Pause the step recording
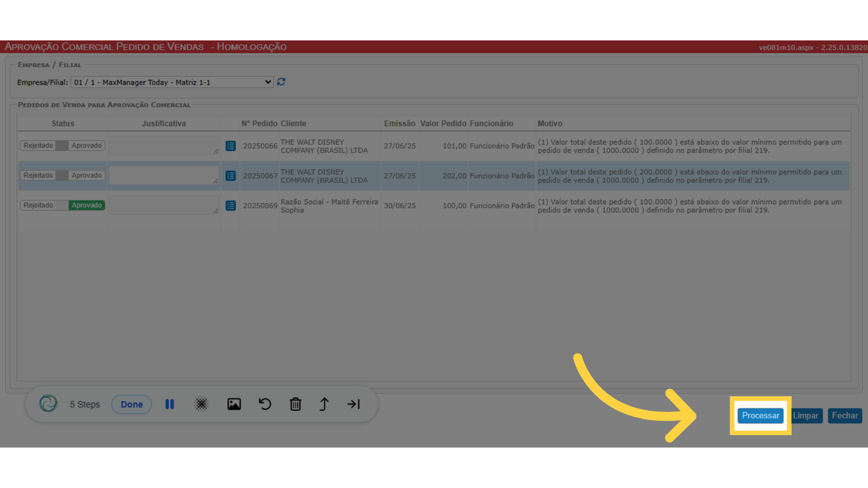Image resolution: width=868 pixels, height=488 pixels. 170,404
